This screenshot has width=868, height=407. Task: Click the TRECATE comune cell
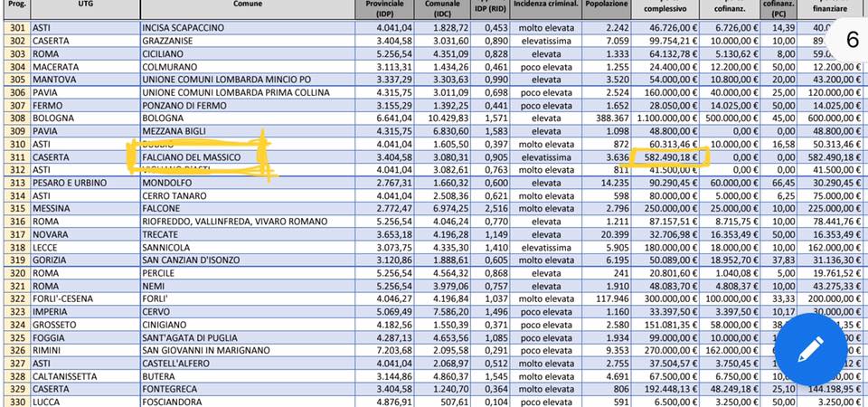[248, 235]
